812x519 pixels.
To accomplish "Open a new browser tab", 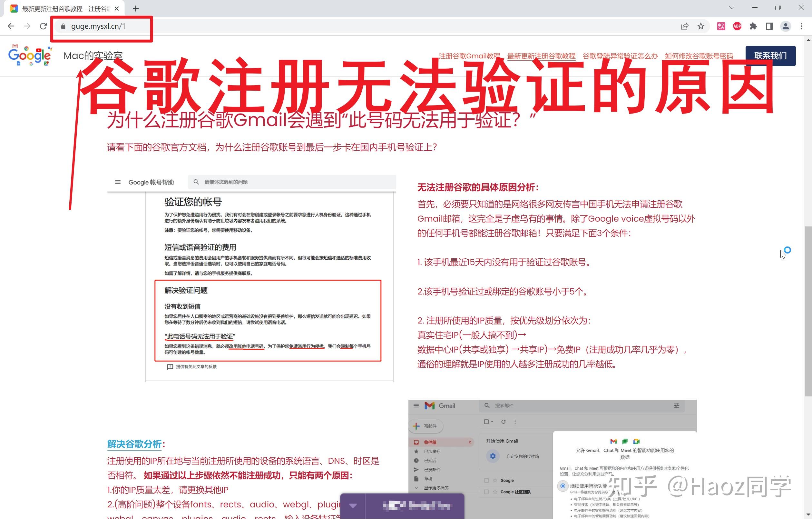I will (x=136, y=8).
